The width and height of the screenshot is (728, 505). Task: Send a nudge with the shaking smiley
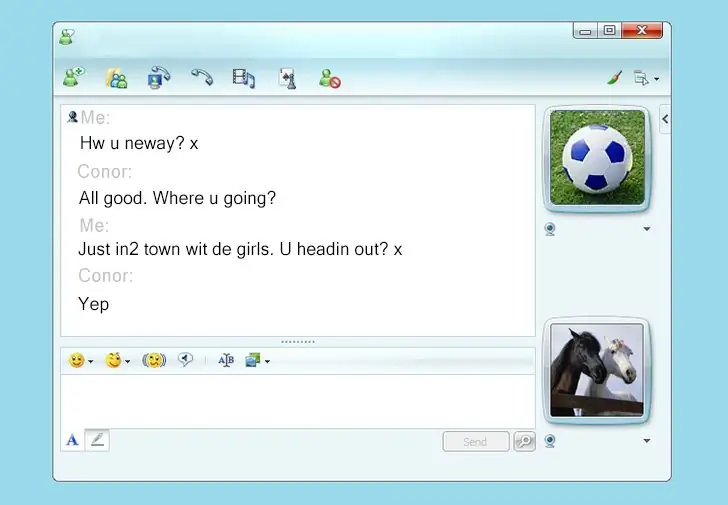tap(154, 360)
